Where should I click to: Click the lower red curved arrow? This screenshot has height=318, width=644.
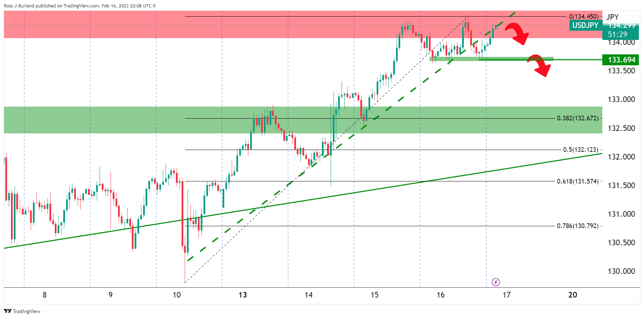[x=539, y=65]
